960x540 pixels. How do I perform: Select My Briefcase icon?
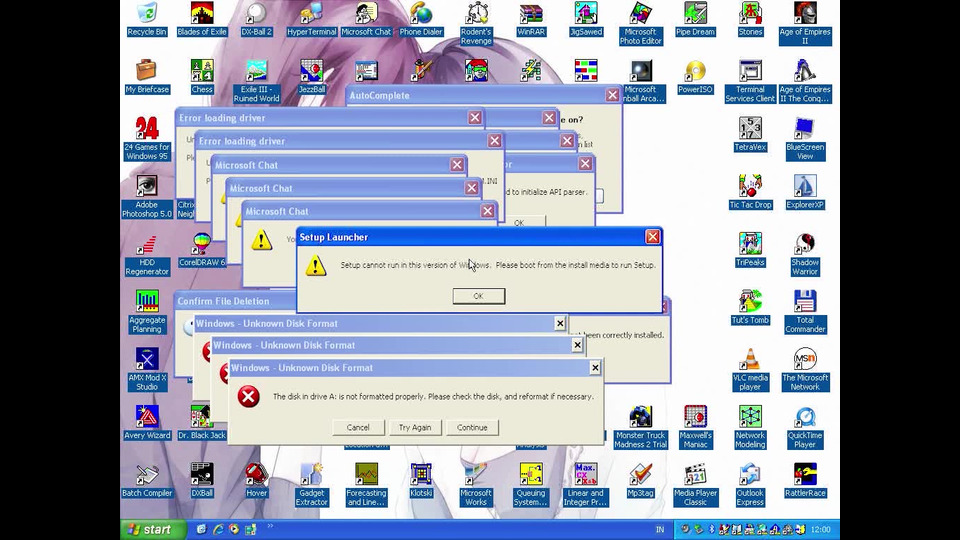click(147, 77)
